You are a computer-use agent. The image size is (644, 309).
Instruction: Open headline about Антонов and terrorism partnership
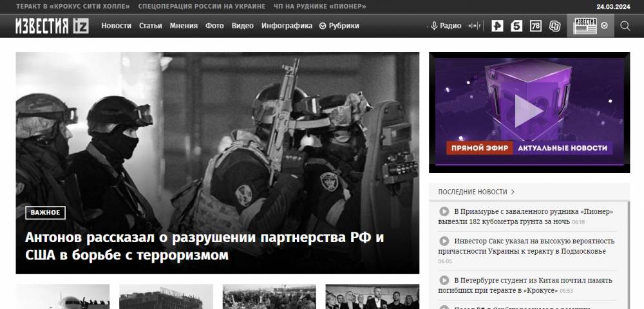tap(204, 246)
